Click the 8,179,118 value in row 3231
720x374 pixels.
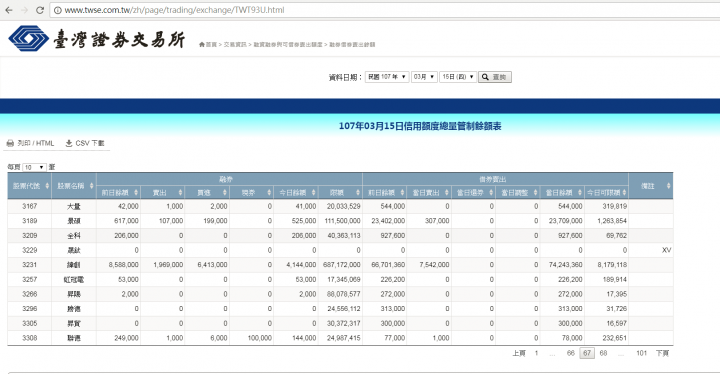[612, 265]
